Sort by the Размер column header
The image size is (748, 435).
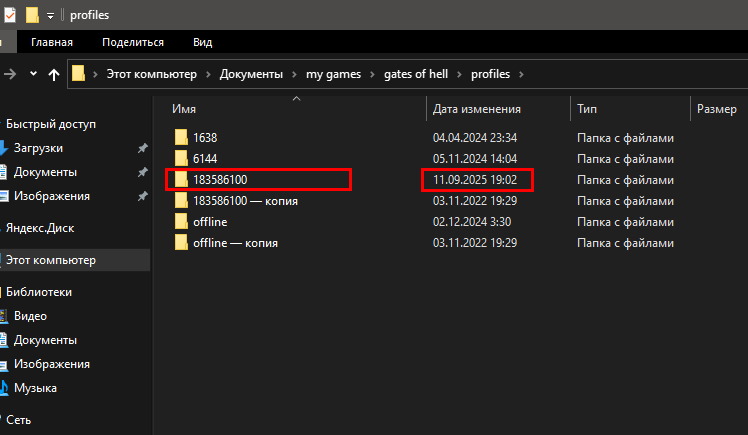tap(717, 109)
